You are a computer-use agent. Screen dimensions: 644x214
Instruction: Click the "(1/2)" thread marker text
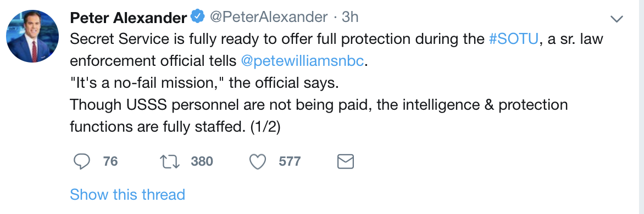click(x=265, y=127)
